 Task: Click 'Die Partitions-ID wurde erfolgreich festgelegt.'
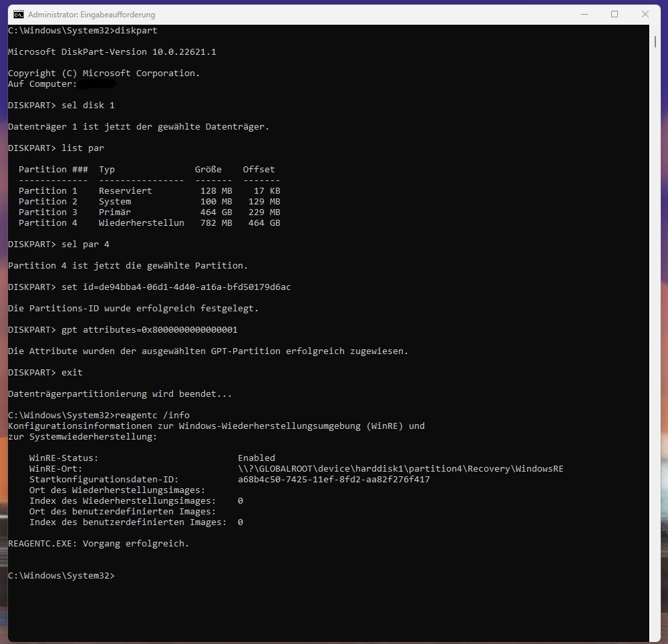[134, 309]
